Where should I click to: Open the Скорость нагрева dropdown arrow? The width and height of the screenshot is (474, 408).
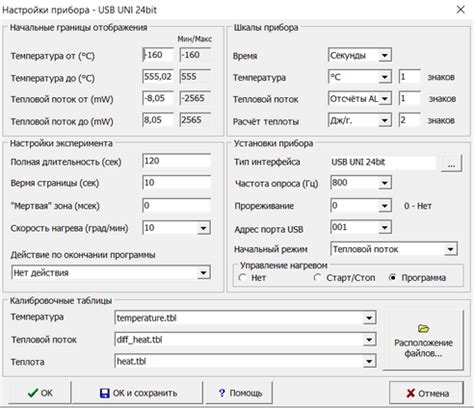click(203, 228)
